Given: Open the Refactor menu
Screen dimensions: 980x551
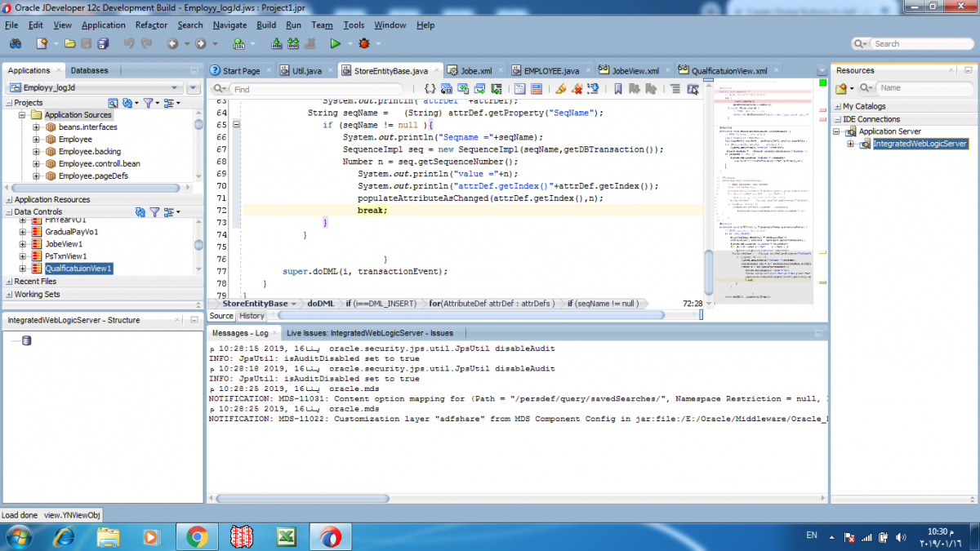Looking at the screenshot, I should (x=151, y=25).
